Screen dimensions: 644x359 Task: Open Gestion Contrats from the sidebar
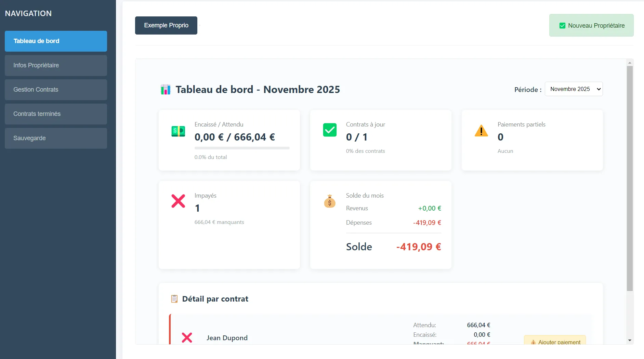(x=55, y=90)
